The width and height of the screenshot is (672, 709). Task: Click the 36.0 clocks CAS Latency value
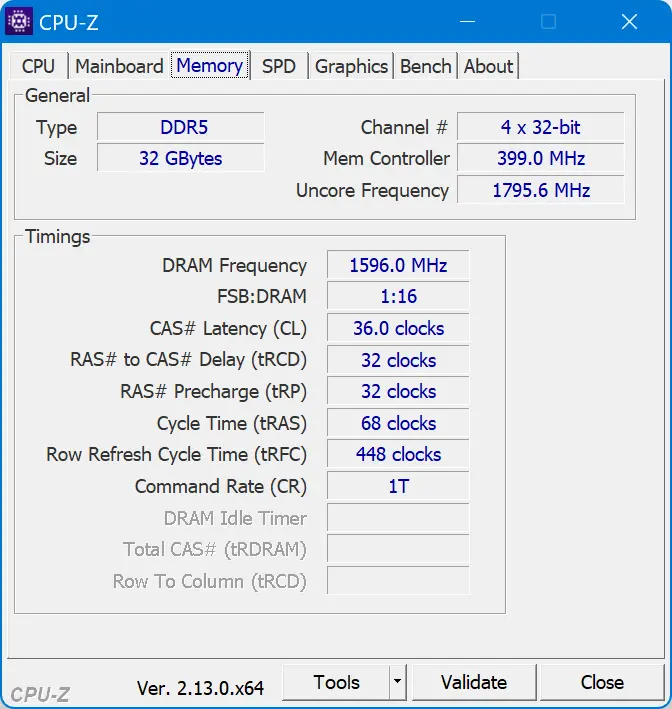click(398, 328)
